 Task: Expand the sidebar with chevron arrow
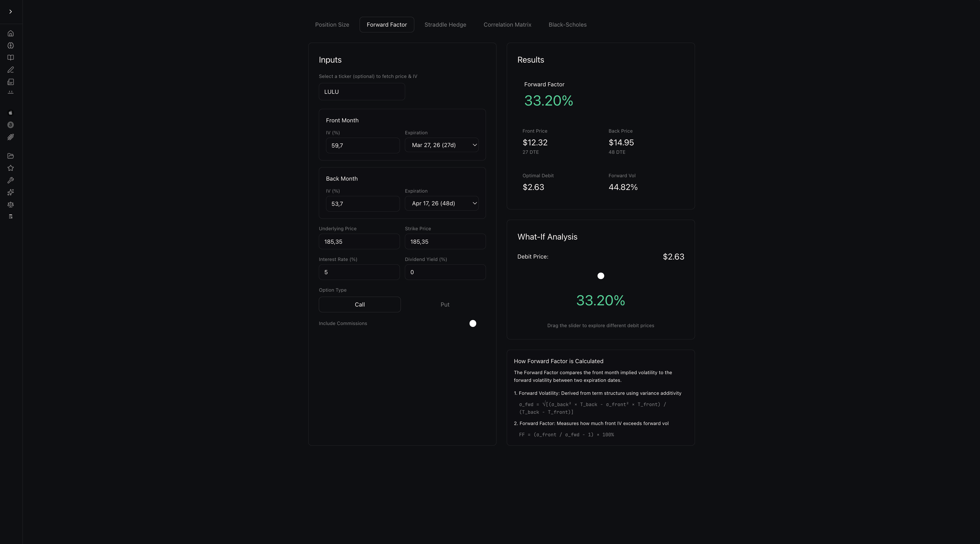click(x=11, y=12)
